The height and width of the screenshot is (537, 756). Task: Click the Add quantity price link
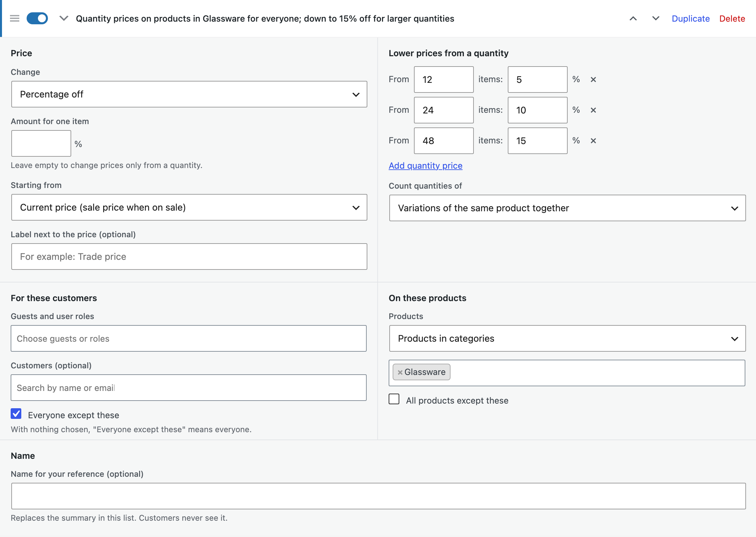point(426,166)
